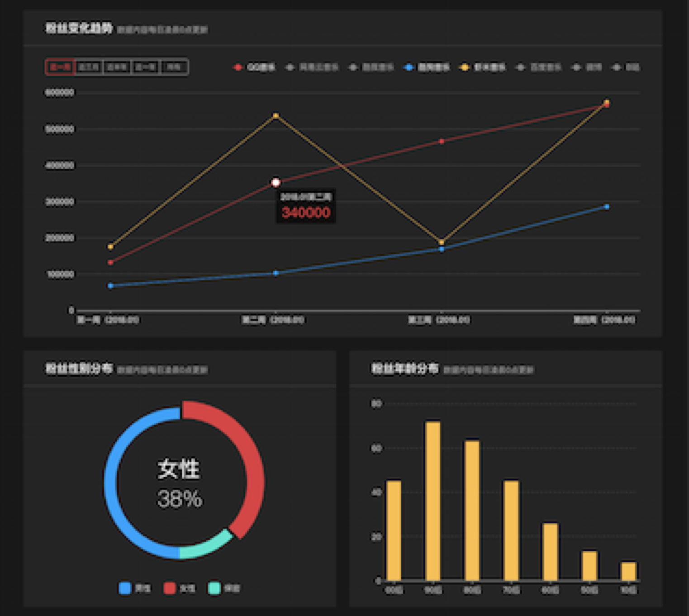The width and height of the screenshot is (689, 616).
Task: Click the 300000 y-axis label
Action: (59, 202)
